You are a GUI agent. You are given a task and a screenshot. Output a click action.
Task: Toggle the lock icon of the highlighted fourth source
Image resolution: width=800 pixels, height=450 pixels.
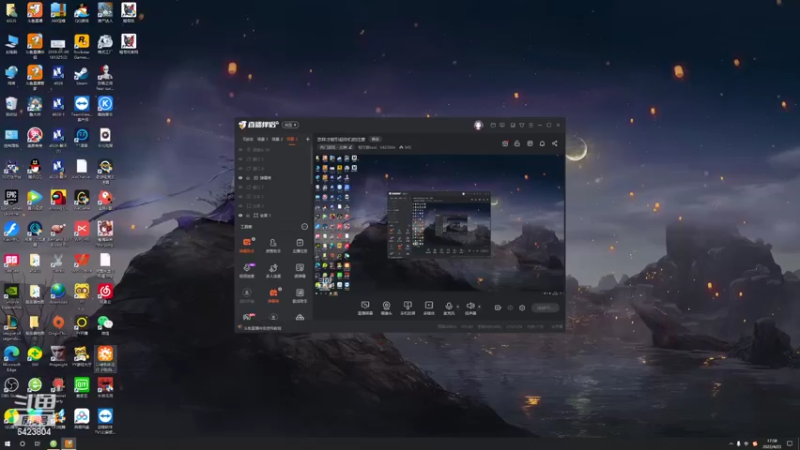coord(248,178)
